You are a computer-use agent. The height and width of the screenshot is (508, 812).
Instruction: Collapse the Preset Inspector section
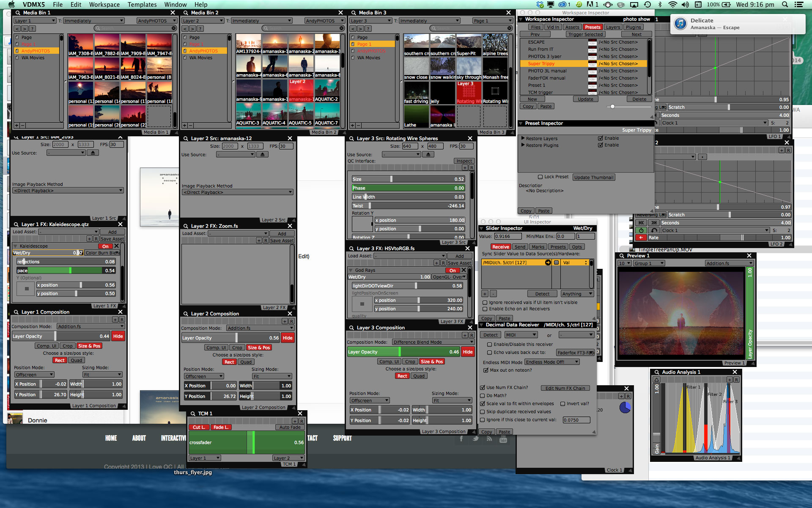521,124
